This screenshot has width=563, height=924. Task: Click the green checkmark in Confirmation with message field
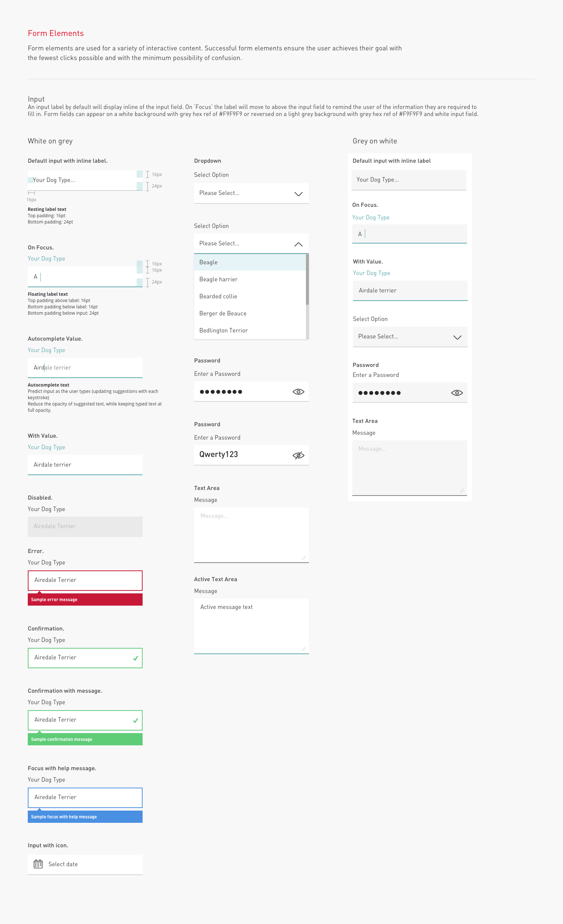(x=135, y=720)
